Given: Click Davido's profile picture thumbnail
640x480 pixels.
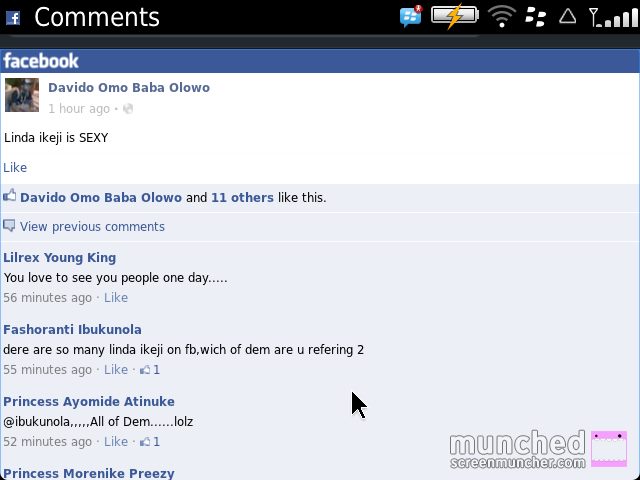Looking at the screenshot, I should [x=22, y=95].
